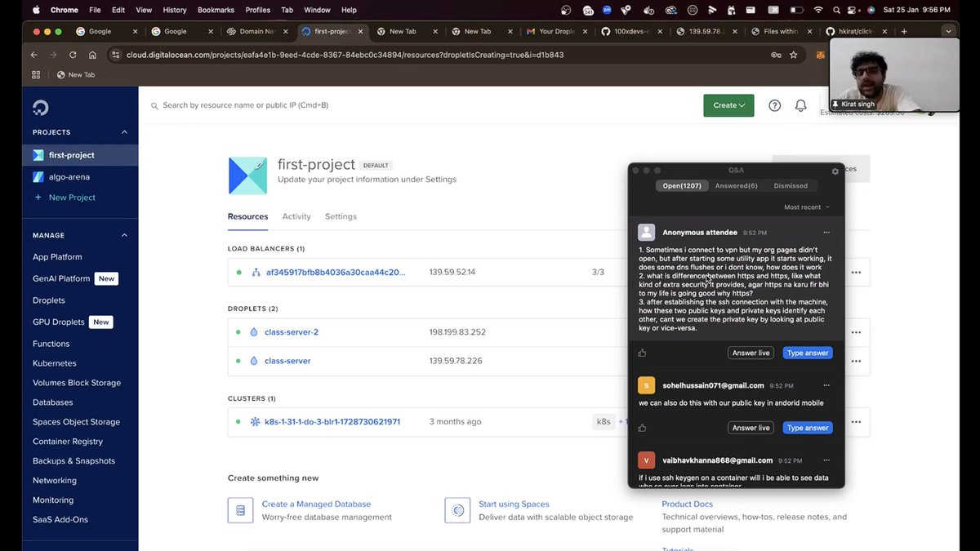
Task: Open the Most recent sort dropdown
Action: tap(806, 207)
